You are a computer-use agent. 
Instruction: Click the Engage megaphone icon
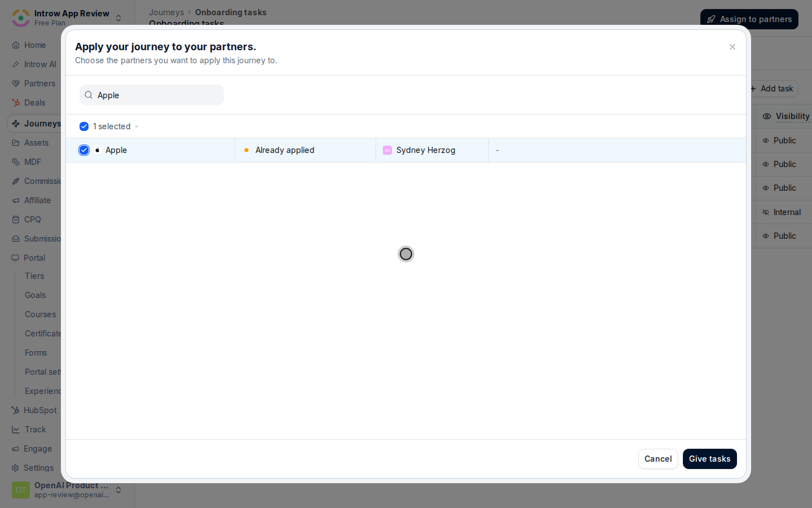15,449
